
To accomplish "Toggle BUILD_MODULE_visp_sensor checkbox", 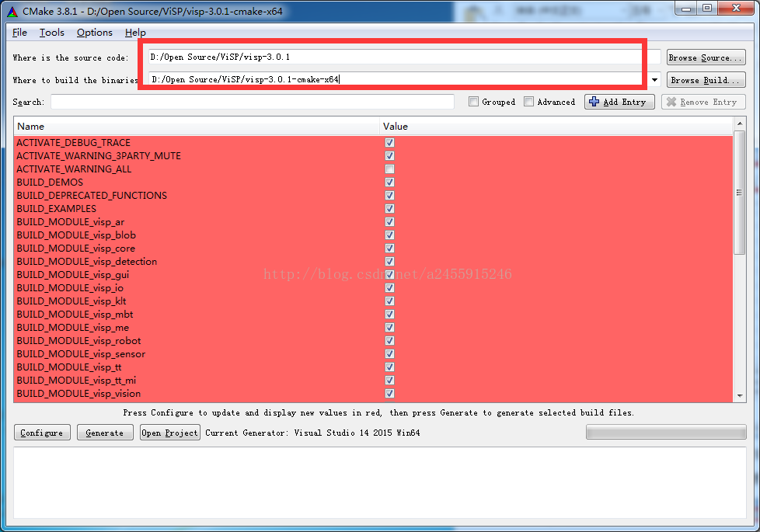I will (x=389, y=353).
